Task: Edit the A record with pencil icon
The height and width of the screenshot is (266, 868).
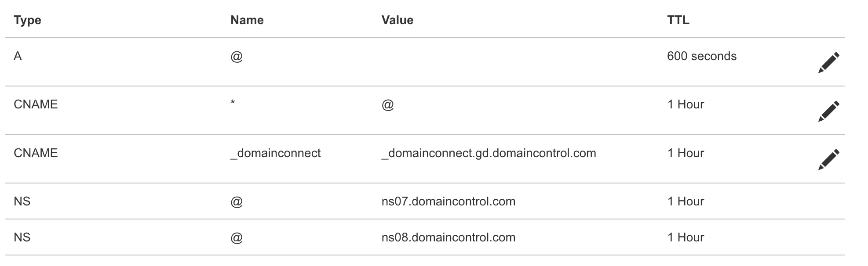Action: coord(828,62)
